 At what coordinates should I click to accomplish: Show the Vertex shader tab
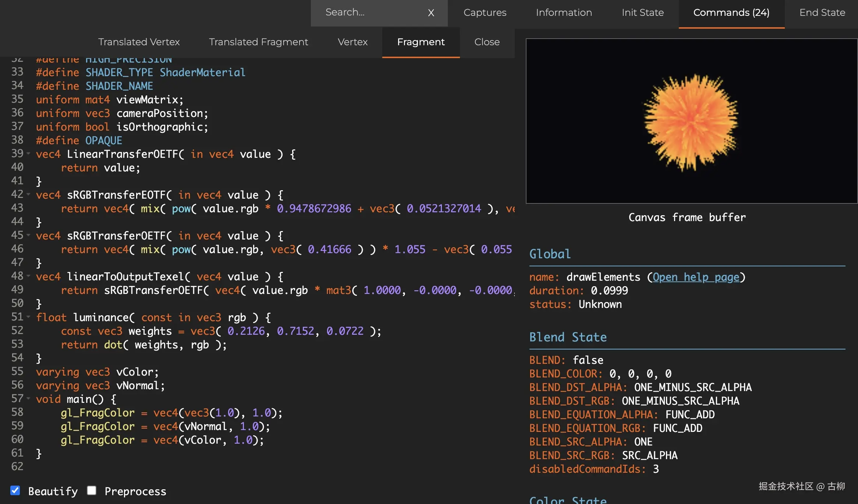(x=352, y=42)
